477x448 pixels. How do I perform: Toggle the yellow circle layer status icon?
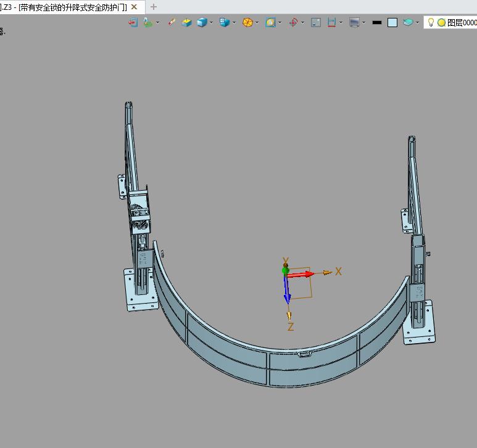[441, 22]
